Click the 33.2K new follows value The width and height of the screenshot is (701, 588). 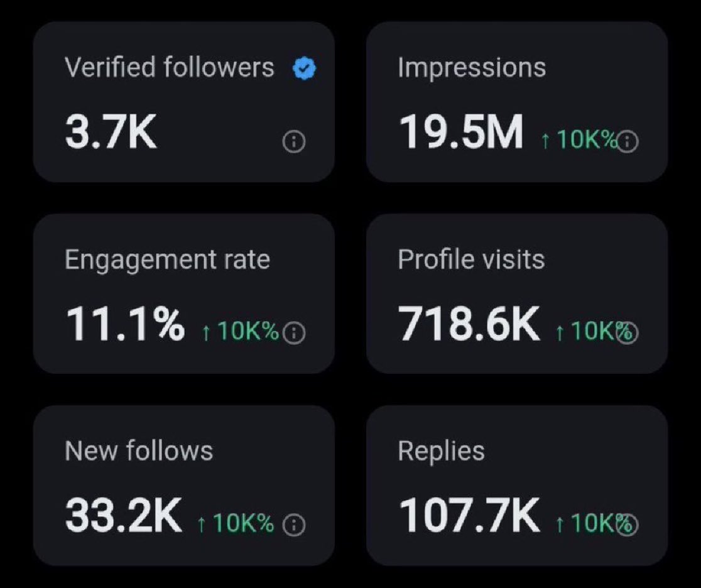123,515
